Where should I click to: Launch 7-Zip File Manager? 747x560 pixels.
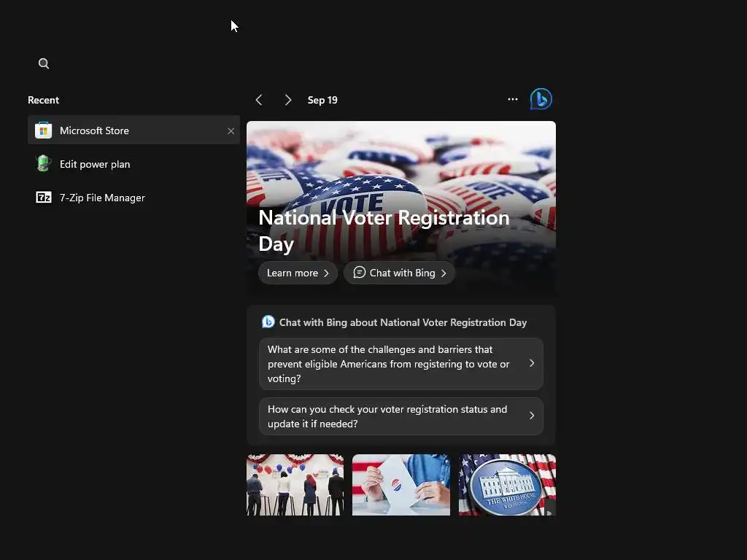[133, 198]
